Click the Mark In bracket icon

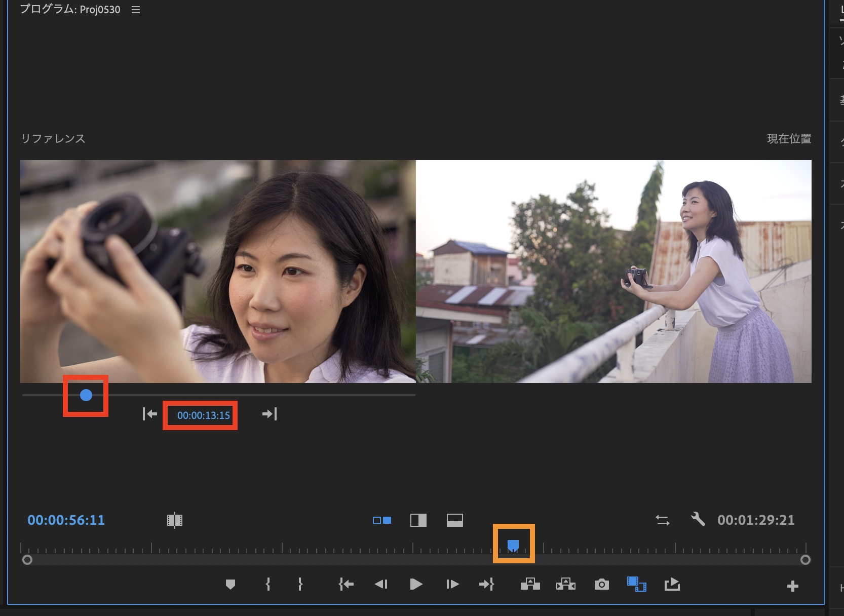pos(268,585)
